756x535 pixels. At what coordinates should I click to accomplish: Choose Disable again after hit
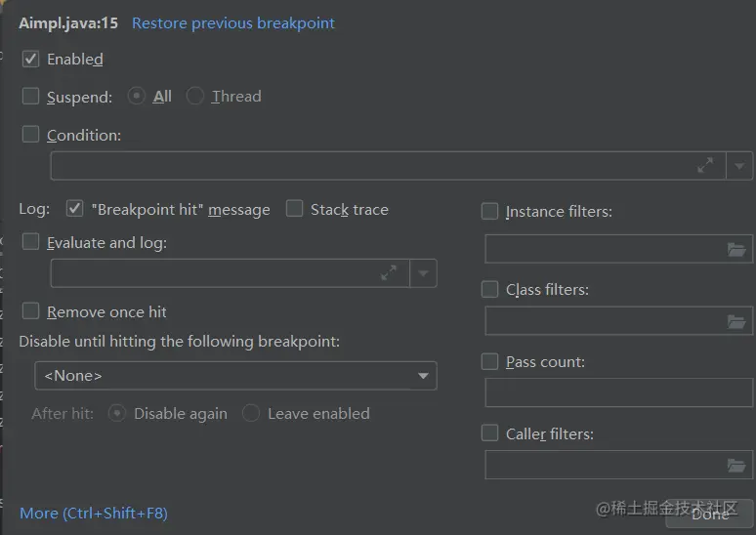click(117, 413)
